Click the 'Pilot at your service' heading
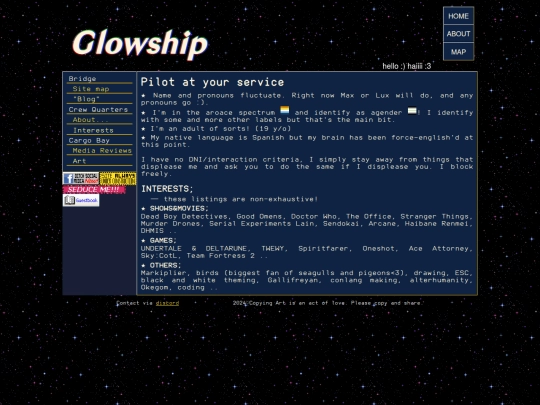 (x=212, y=82)
